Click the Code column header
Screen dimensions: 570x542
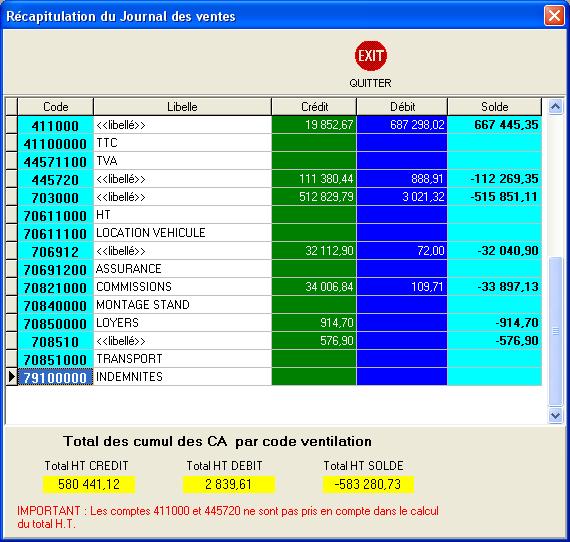click(x=55, y=107)
